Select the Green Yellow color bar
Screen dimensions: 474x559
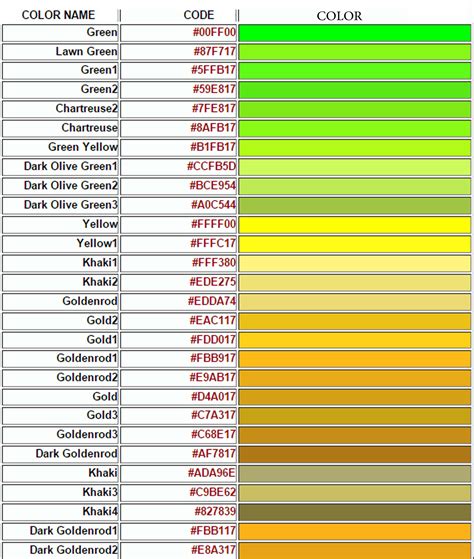[x=355, y=148]
